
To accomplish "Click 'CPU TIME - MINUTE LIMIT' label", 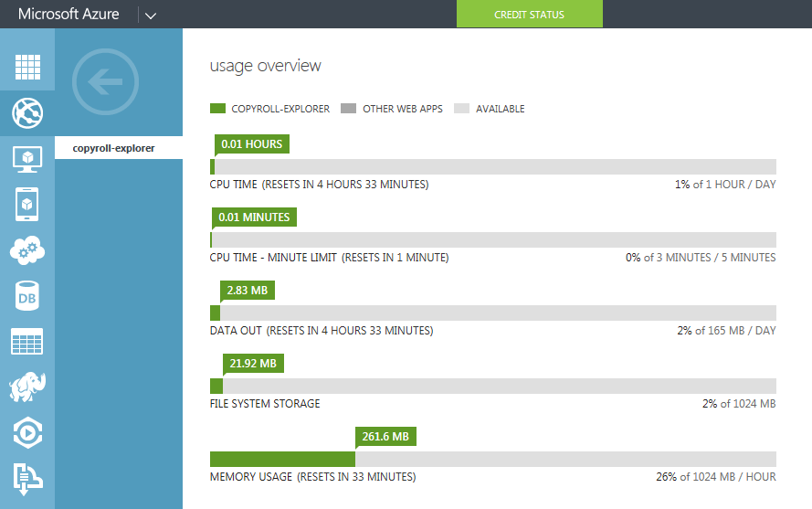I will (x=273, y=258).
